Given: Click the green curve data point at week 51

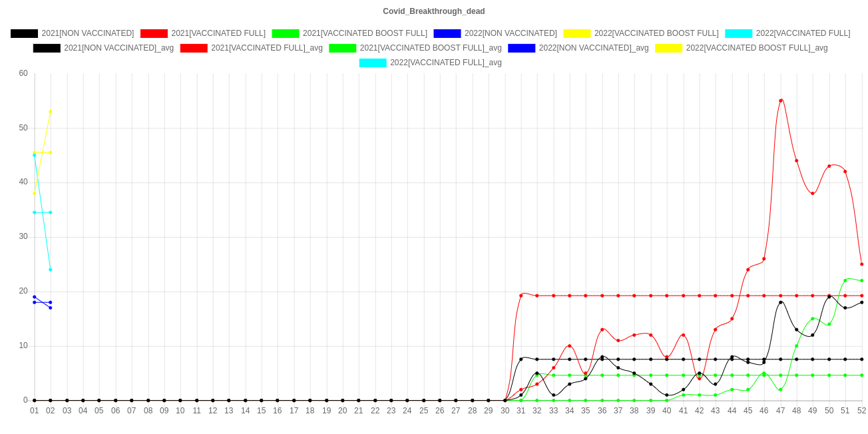Looking at the screenshot, I should pos(845,280).
